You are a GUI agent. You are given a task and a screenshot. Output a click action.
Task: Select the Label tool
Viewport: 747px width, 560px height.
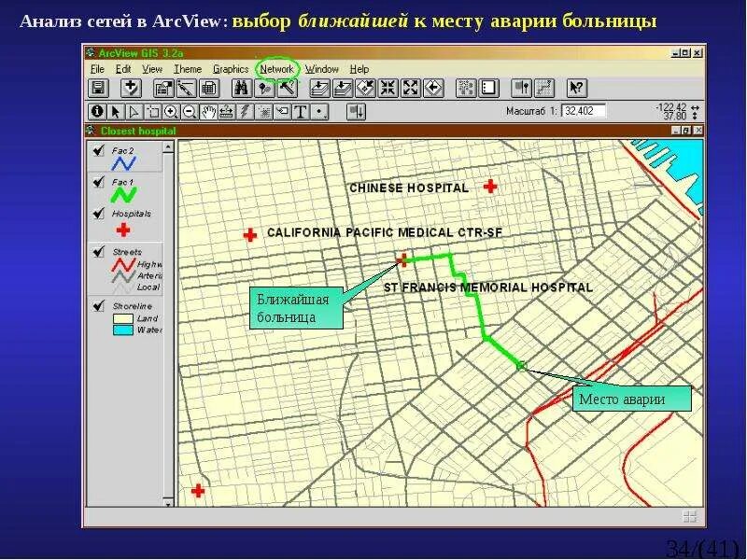(x=282, y=112)
